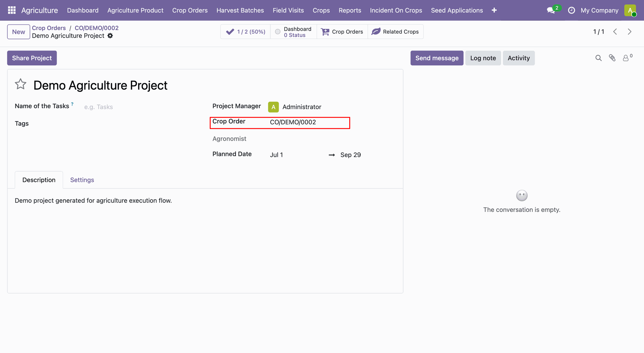Open the Crop Order CO/DEMO/0002 field
Screen dimensions: 644x353
point(309,122)
